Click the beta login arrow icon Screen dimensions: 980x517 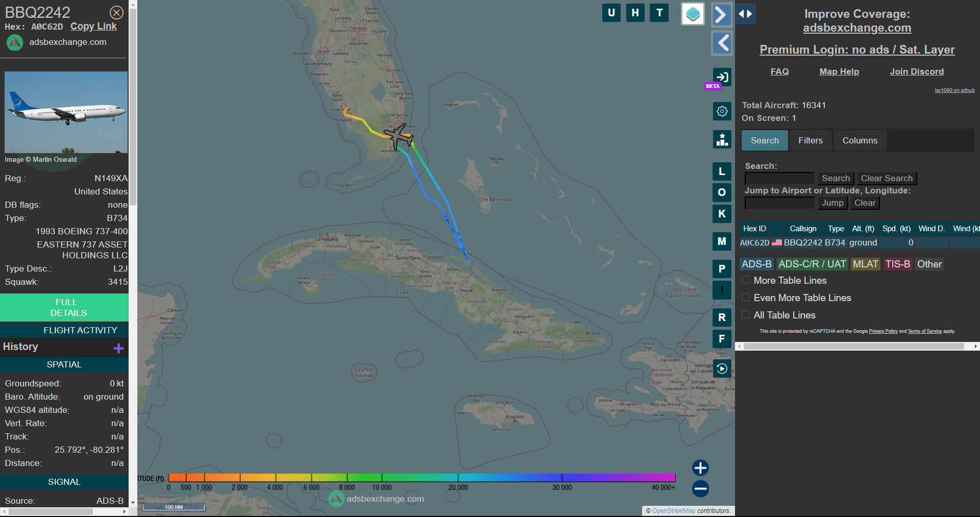pos(722,77)
